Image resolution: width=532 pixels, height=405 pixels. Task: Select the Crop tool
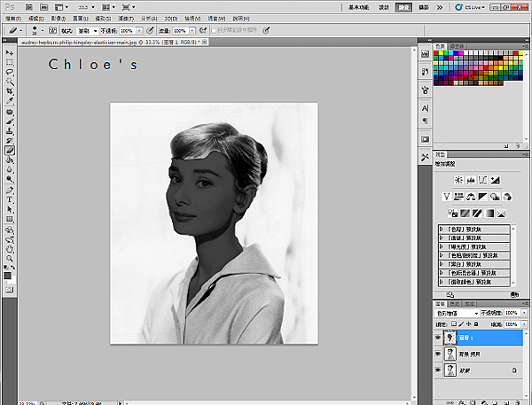click(x=10, y=91)
